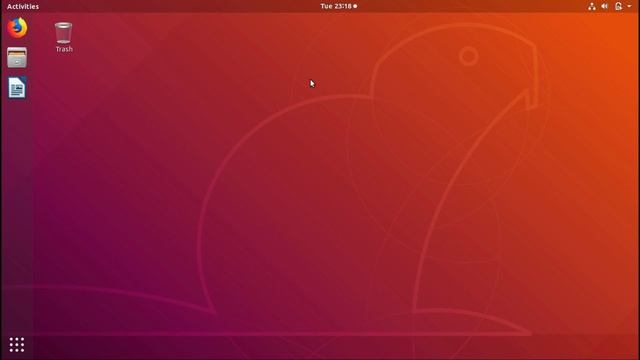Show Applications grid button
The image size is (640, 360).
coord(17,344)
